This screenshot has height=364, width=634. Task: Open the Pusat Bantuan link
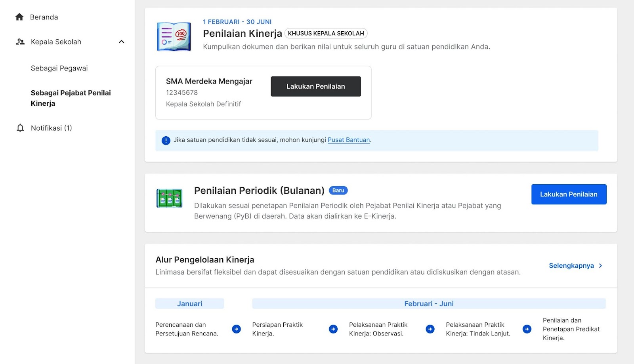coord(349,140)
